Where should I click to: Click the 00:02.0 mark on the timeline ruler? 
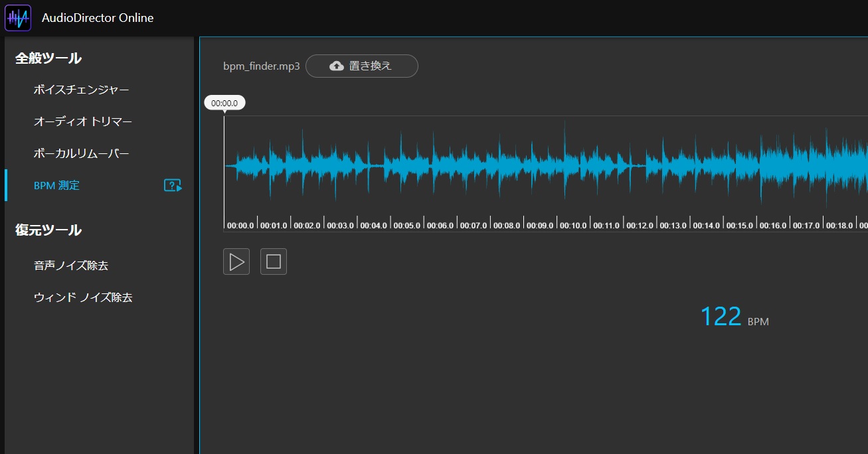pyautogui.click(x=307, y=226)
